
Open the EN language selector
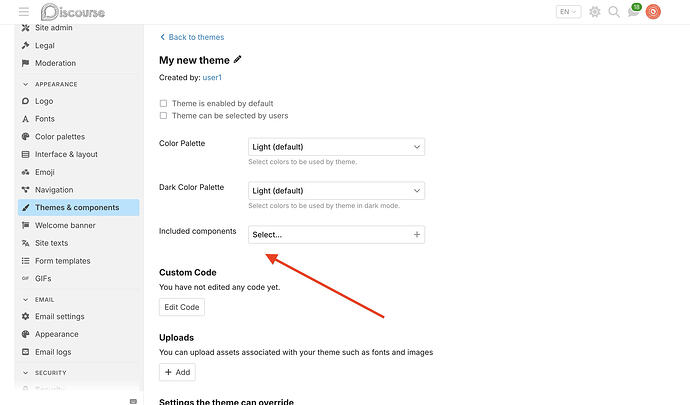coord(568,12)
